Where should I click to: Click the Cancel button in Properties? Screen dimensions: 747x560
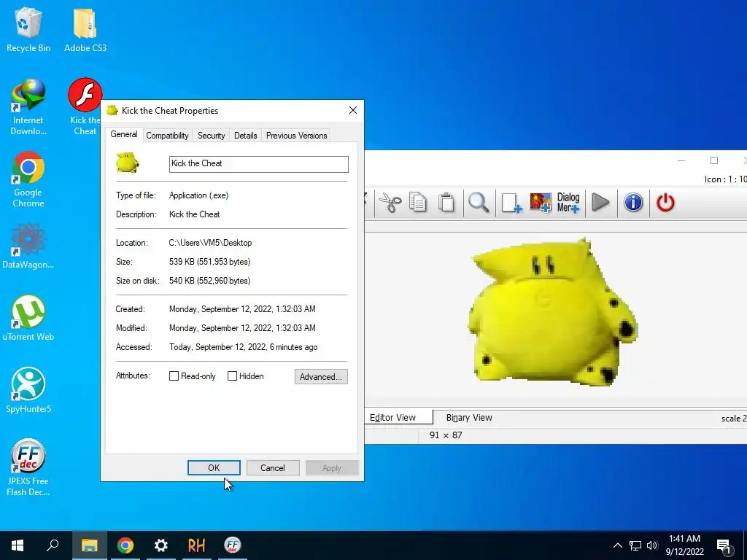(273, 468)
